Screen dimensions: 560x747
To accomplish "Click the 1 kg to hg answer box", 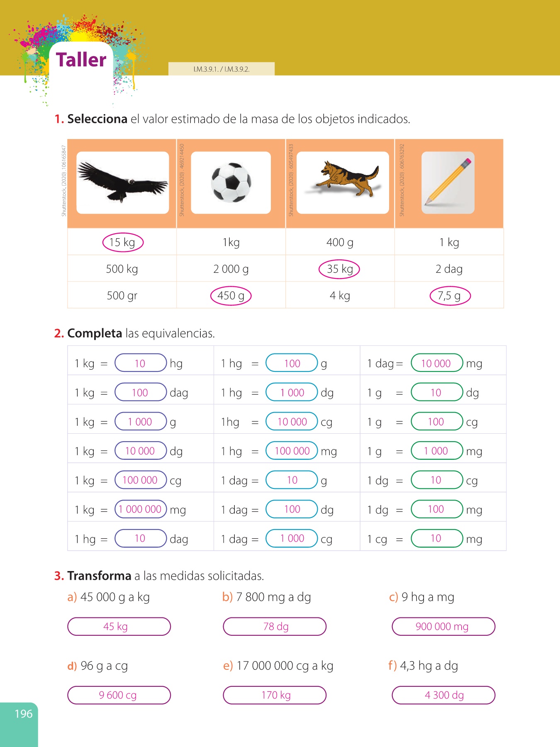I will pos(140,364).
